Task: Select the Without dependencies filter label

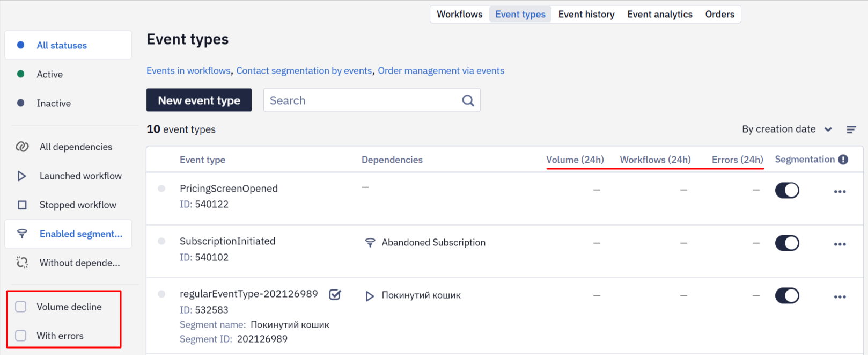Action: [x=80, y=263]
